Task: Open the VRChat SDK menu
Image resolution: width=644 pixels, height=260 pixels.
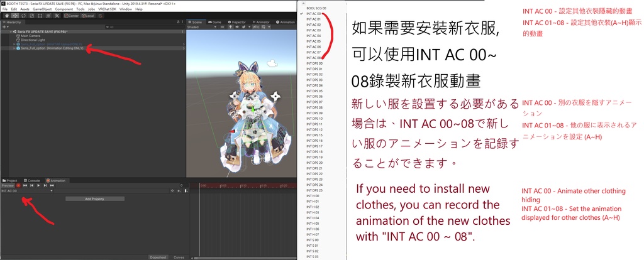Action: tap(107, 9)
